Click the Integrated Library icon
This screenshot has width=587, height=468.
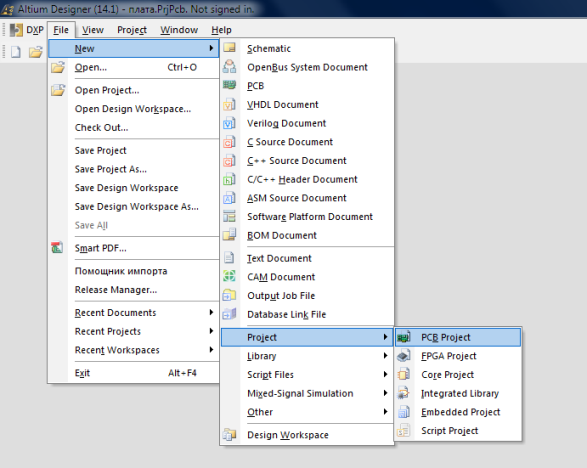tap(404, 393)
